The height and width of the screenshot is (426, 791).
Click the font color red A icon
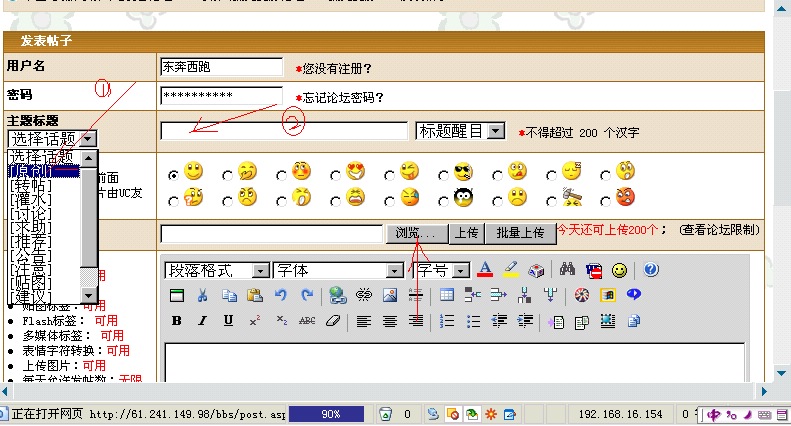(485, 270)
